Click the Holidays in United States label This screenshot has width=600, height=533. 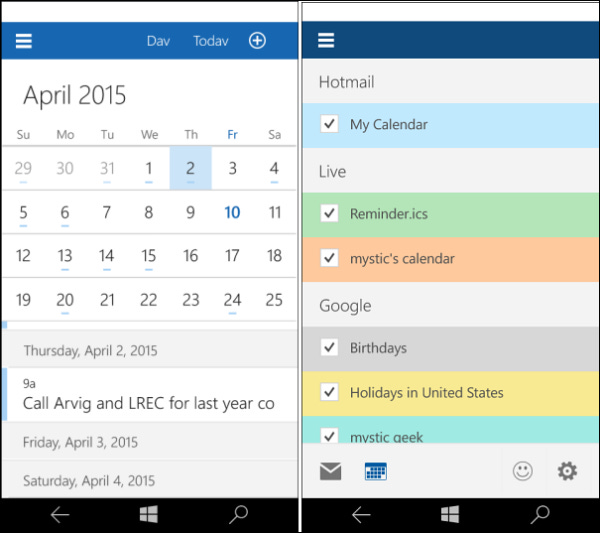427,393
